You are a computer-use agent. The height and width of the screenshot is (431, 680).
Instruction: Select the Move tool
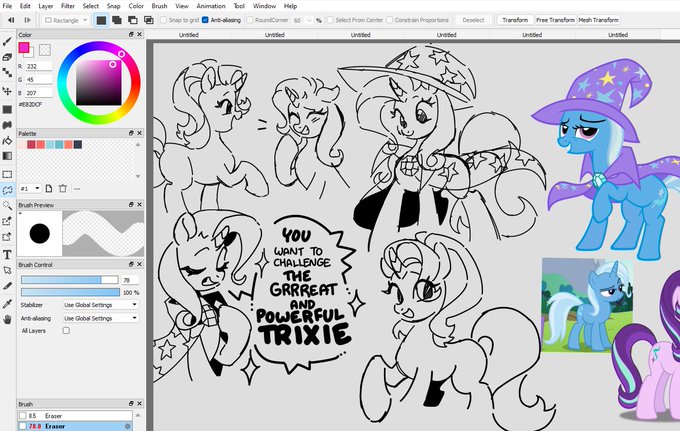point(7,91)
